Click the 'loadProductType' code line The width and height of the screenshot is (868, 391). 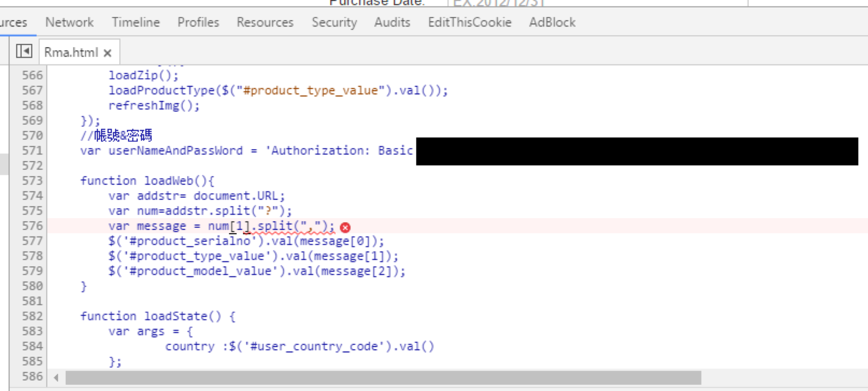pyautogui.click(x=278, y=91)
